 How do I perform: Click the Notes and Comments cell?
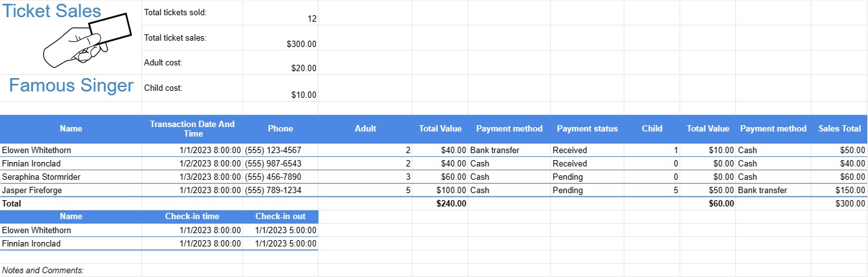pyautogui.click(x=43, y=270)
